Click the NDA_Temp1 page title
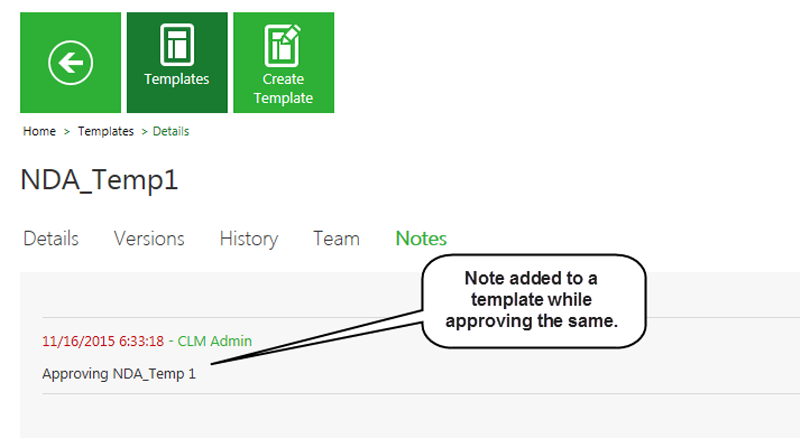Image resolution: width=800 pixels, height=438 pixels. [98, 181]
